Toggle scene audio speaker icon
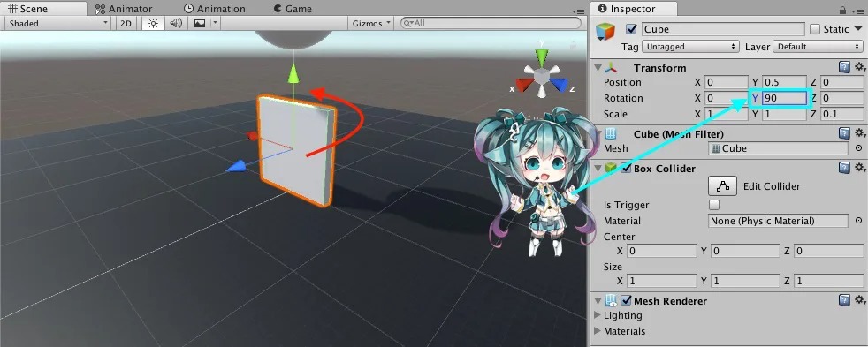This screenshot has height=347, width=868. click(176, 23)
